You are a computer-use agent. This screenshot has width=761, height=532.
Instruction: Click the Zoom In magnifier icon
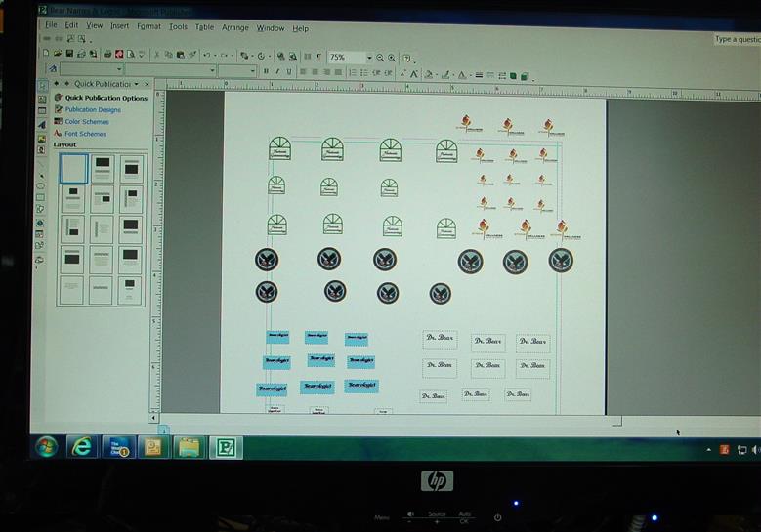pyautogui.click(x=392, y=58)
